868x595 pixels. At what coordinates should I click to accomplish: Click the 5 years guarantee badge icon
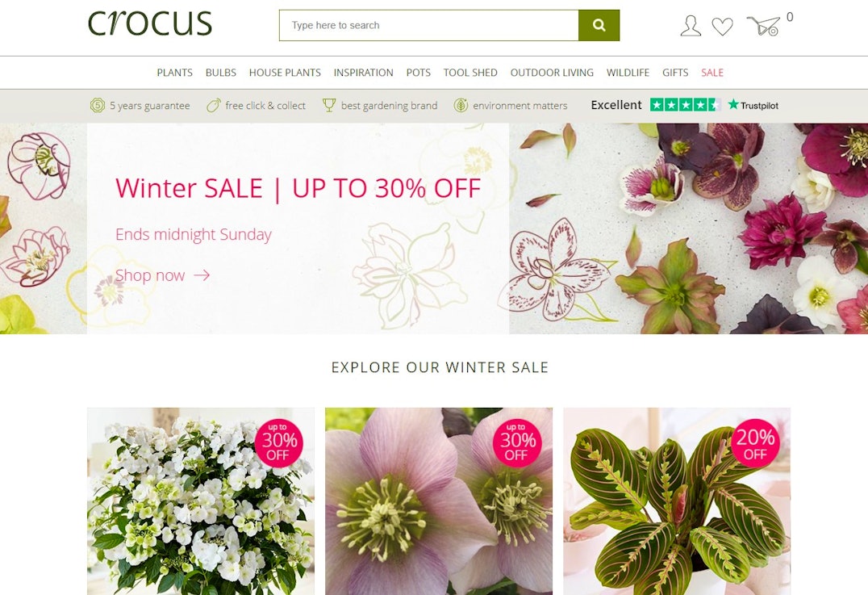click(x=98, y=105)
